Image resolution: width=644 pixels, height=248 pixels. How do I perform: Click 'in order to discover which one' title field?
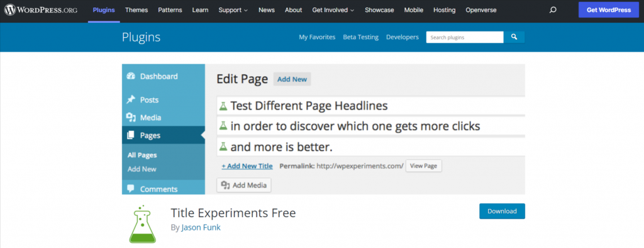tap(371, 125)
